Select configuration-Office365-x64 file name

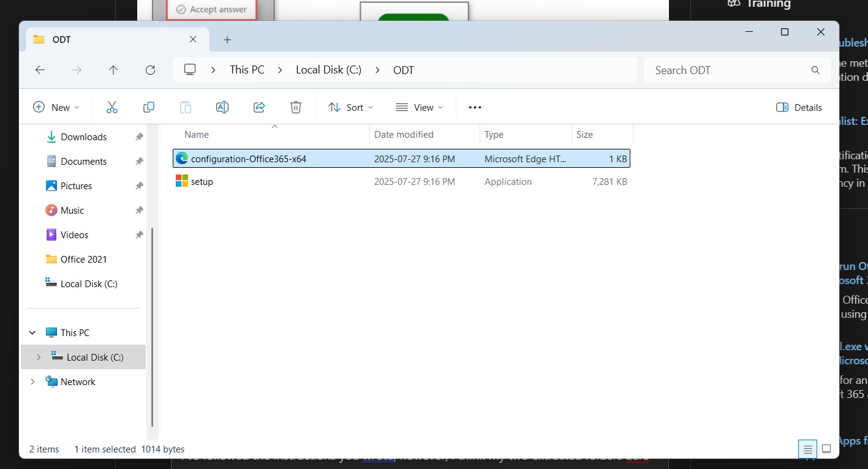tap(249, 159)
